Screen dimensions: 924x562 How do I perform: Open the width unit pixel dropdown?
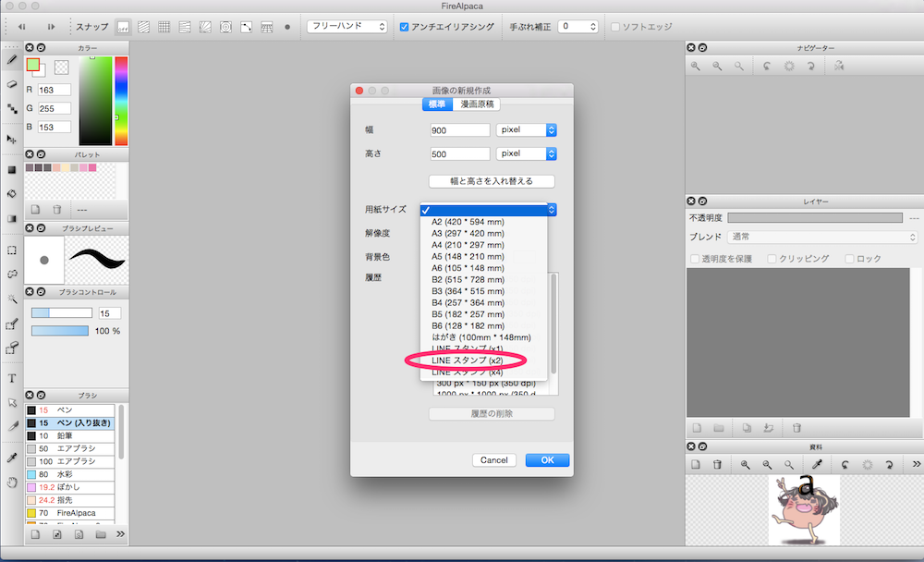click(x=527, y=129)
